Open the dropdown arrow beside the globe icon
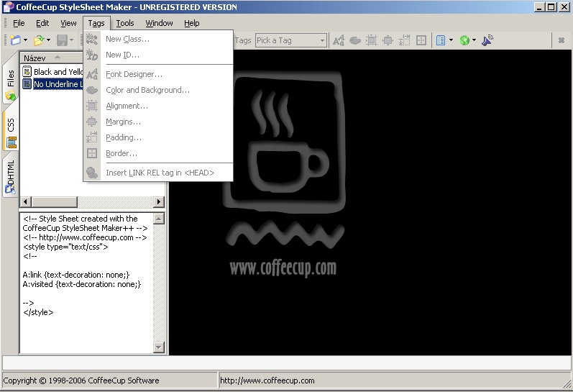 tap(474, 40)
